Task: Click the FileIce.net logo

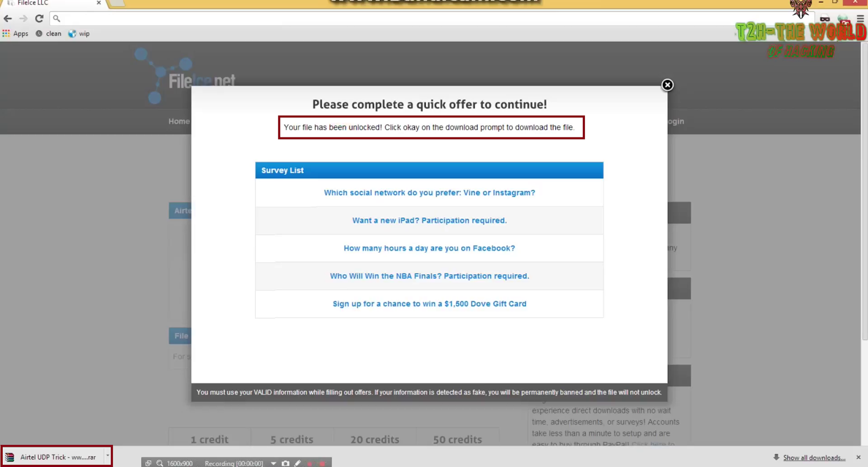Action: (185, 76)
